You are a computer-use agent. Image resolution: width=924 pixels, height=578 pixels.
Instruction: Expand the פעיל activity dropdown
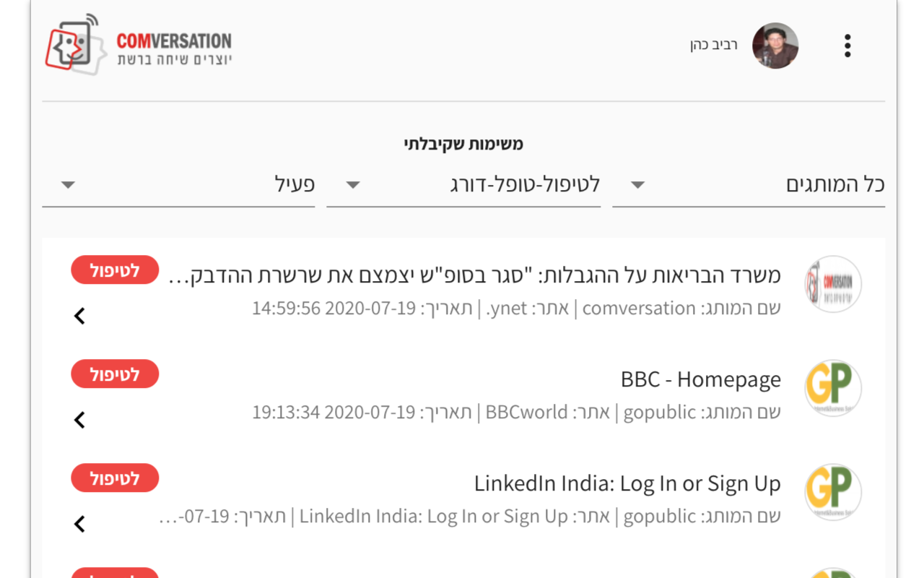pyautogui.click(x=178, y=185)
